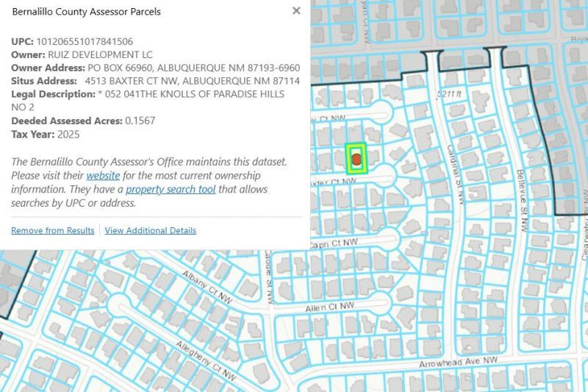Click the UPC number 101206551017841506
The height and width of the screenshot is (392, 588).
[x=85, y=41]
